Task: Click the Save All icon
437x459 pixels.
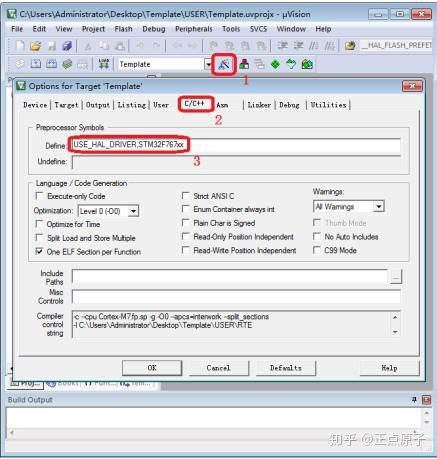Action: (x=67, y=46)
